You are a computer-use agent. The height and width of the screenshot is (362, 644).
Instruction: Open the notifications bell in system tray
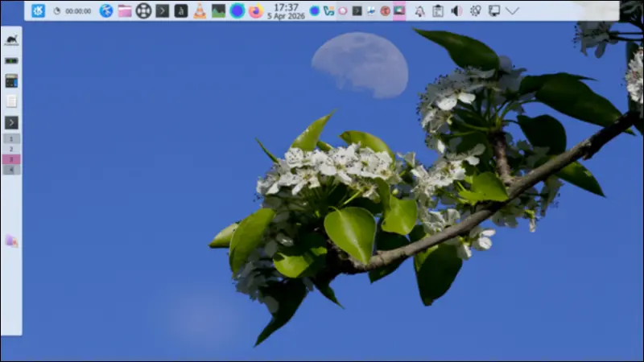click(419, 11)
